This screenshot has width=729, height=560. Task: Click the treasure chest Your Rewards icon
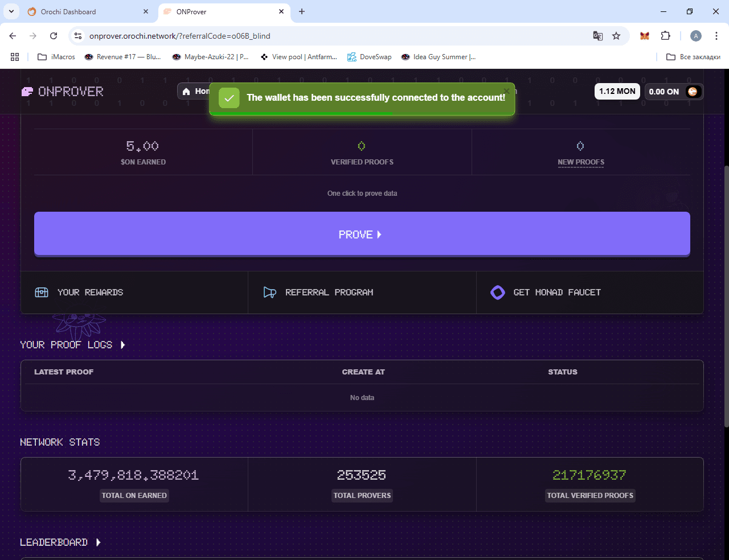pyautogui.click(x=42, y=293)
